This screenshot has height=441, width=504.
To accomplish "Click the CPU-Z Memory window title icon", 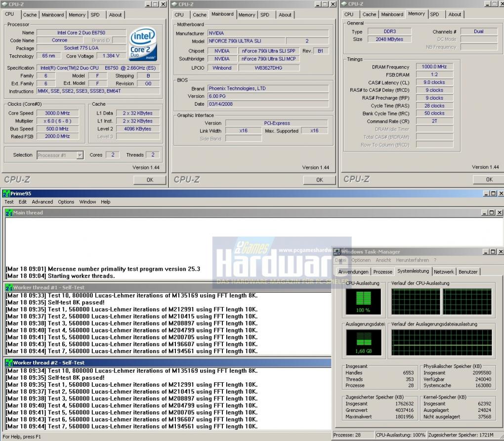I will pyautogui.click(x=344, y=4).
